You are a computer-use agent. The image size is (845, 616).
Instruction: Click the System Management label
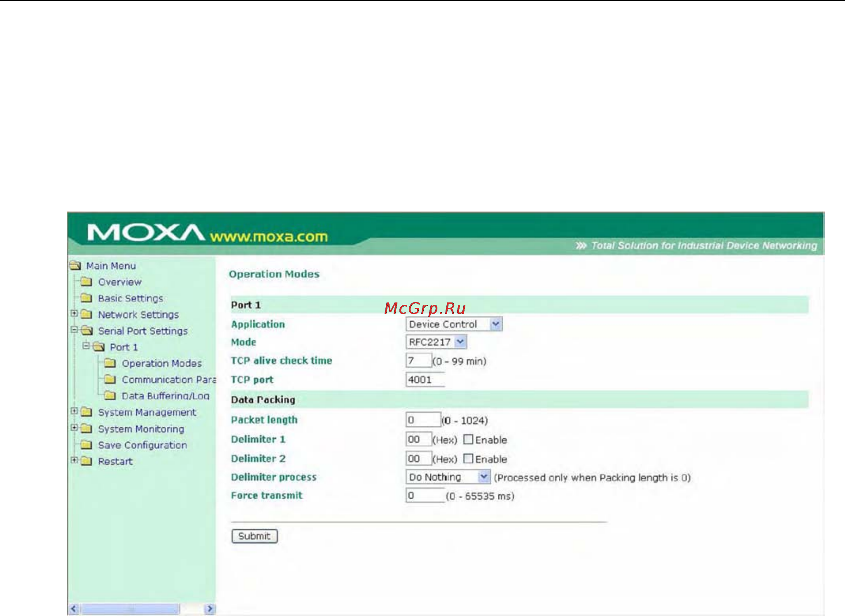147,412
